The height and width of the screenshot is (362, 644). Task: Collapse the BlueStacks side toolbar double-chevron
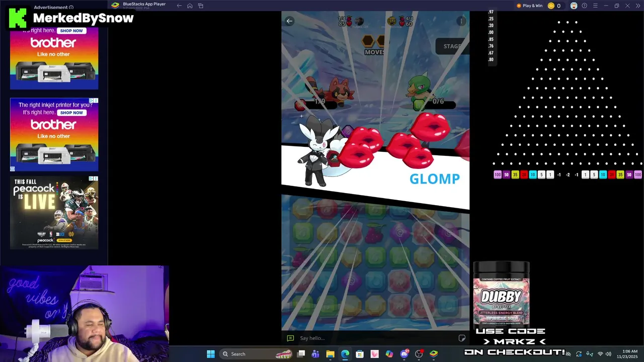click(638, 6)
